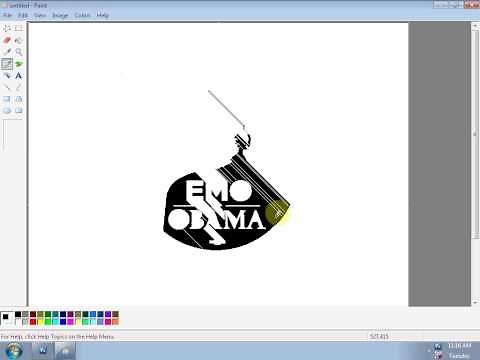
Task: Pick the bright yellow color swatch
Action: click(40, 322)
